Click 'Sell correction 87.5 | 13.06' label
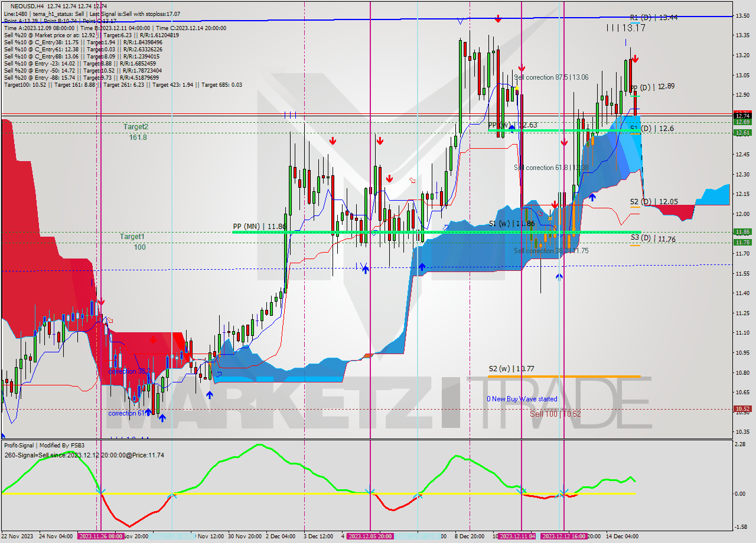This screenshot has width=756, height=543. tap(551, 77)
